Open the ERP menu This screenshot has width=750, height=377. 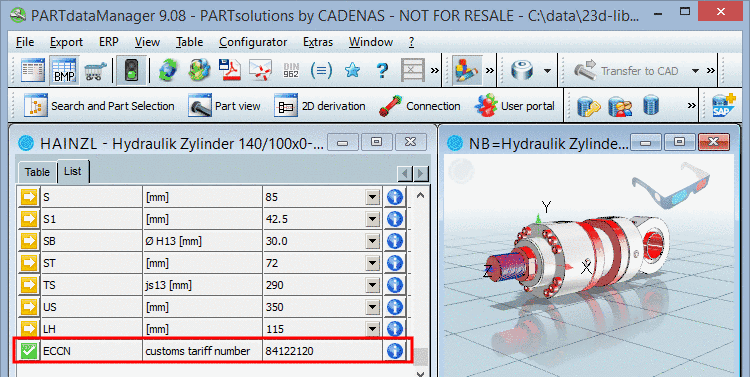coord(109,42)
